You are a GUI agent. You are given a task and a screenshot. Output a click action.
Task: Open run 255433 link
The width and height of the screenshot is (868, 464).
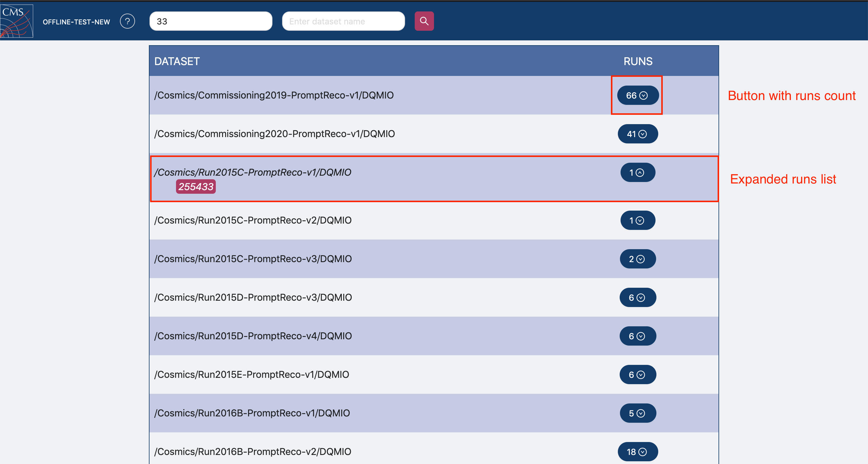pyautogui.click(x=196, y=187)
